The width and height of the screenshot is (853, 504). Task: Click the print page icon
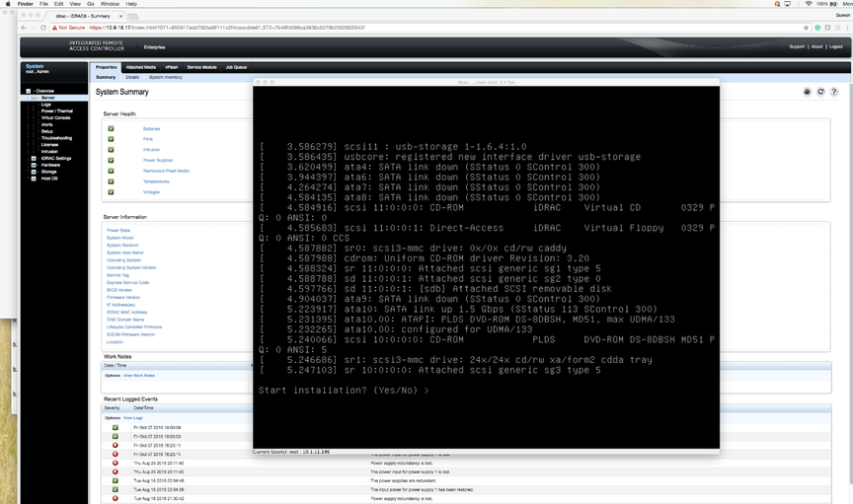808,92
